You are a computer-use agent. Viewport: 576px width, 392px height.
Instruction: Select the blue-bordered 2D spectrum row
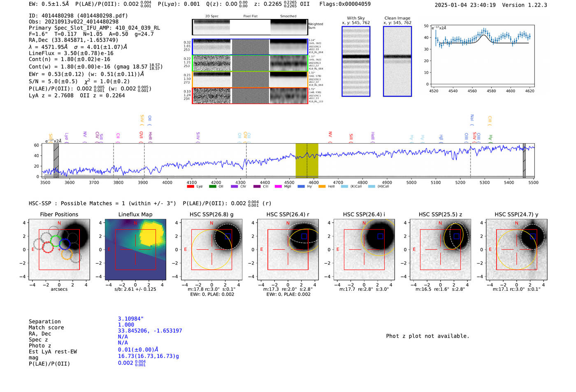[x=250, y=47]
